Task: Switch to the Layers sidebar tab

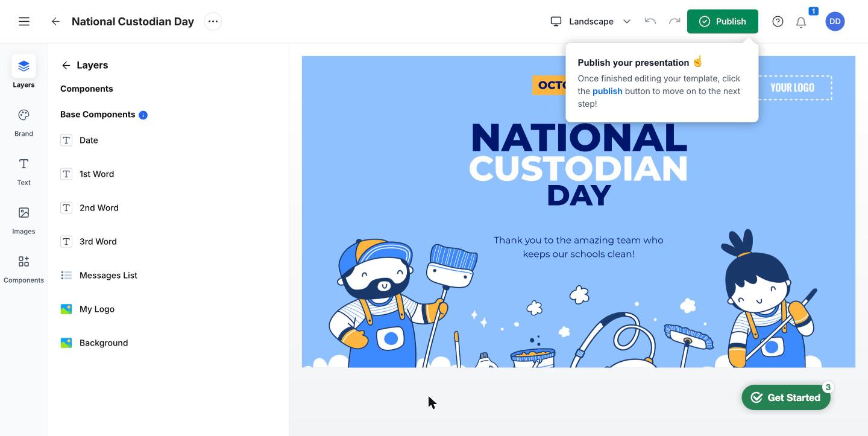Action: [x=24, y=72]
